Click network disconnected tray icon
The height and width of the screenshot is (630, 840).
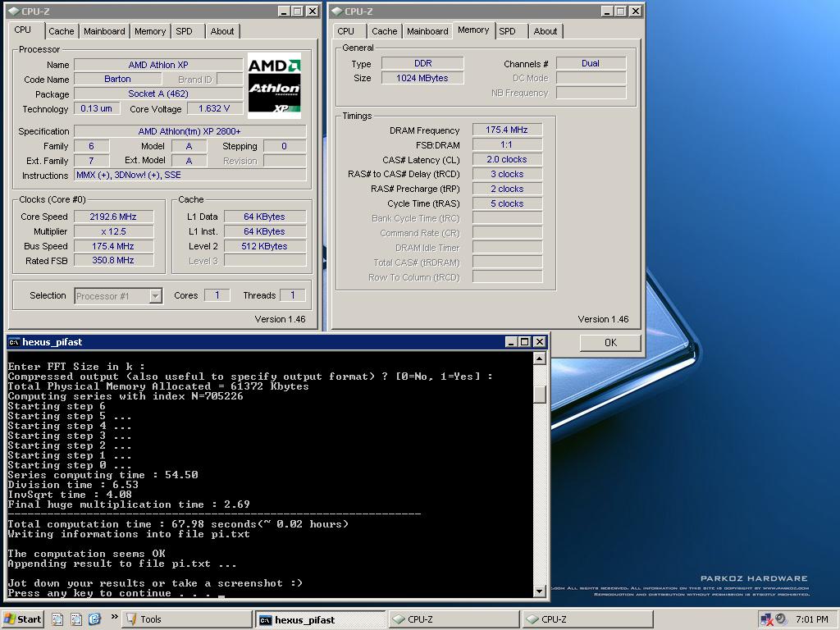(767, 620)
